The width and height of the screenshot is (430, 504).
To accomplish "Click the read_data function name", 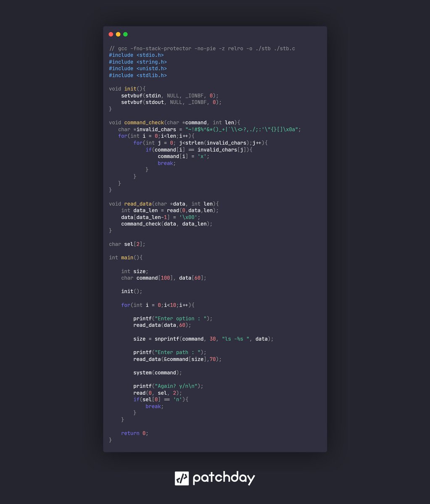I will [138, 203].
